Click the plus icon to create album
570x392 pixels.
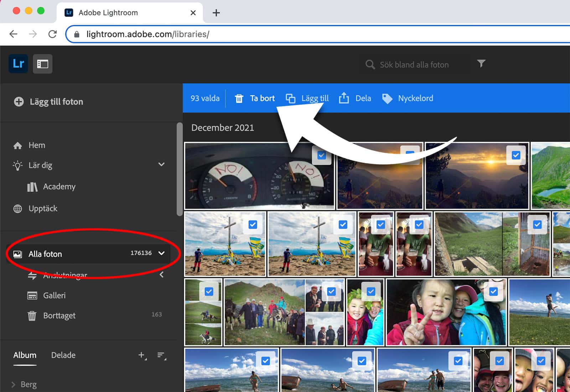(x=142, y=355)
